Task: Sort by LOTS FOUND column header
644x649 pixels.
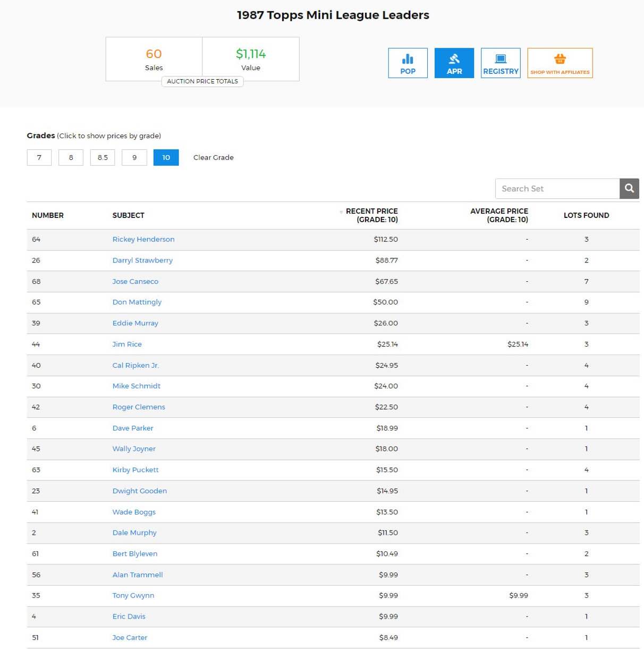Action: (x=586, y=215)
